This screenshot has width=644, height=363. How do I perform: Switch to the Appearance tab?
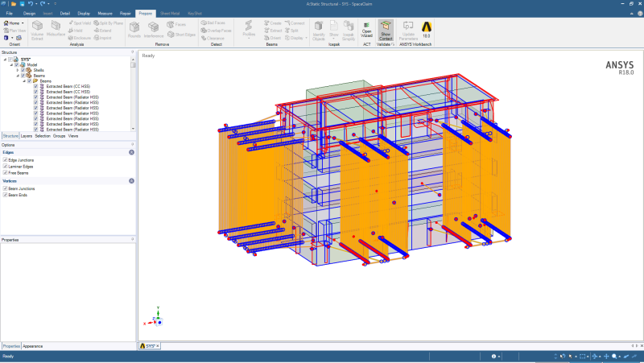click(x=33, y=346)
